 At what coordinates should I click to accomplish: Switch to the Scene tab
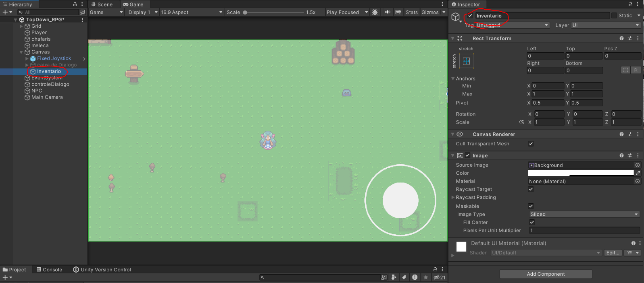pyautogui.click(x=102, y=4)
